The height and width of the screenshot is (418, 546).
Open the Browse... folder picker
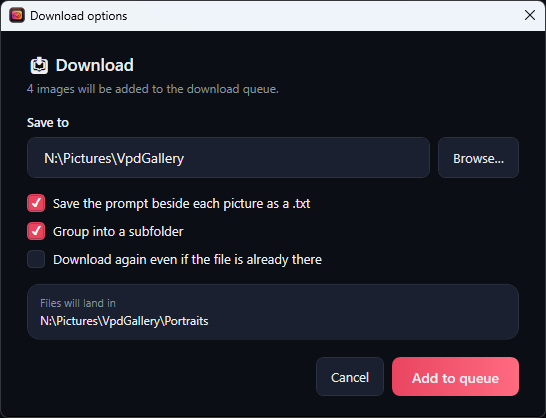click(478, 158)
